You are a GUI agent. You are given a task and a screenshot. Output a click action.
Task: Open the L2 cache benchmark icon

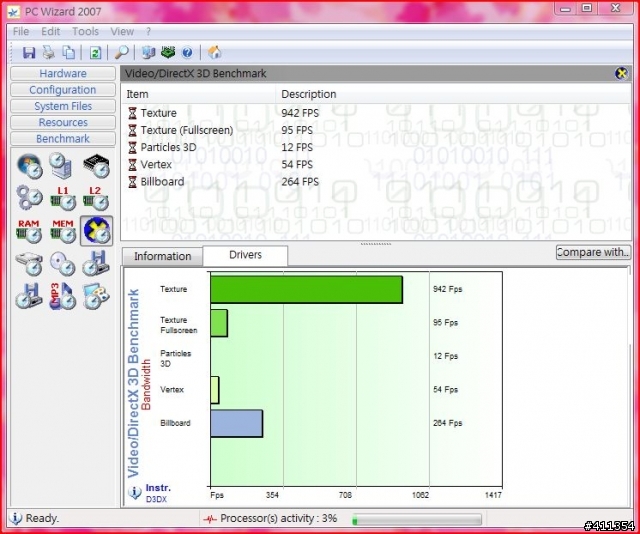coord(96,198)
